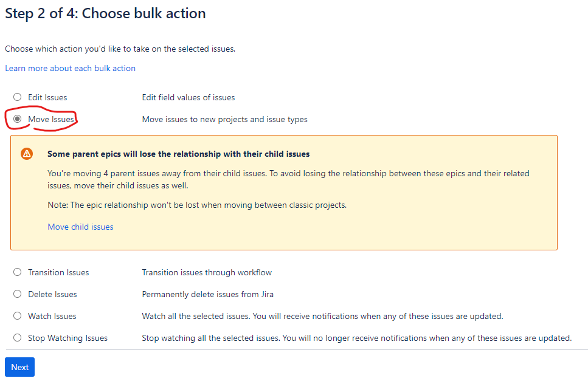Click the 'Step 2 of 4' page heading

tap(105, 13)
